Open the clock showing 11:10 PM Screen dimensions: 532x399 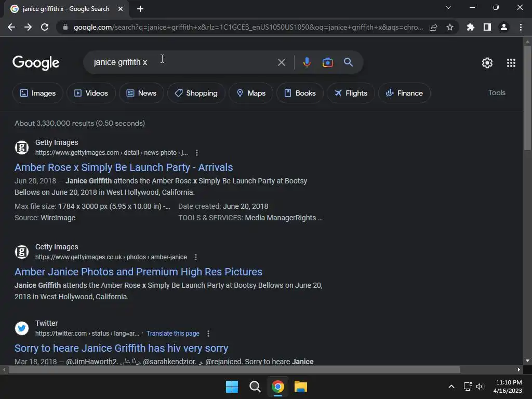point(508,387)
